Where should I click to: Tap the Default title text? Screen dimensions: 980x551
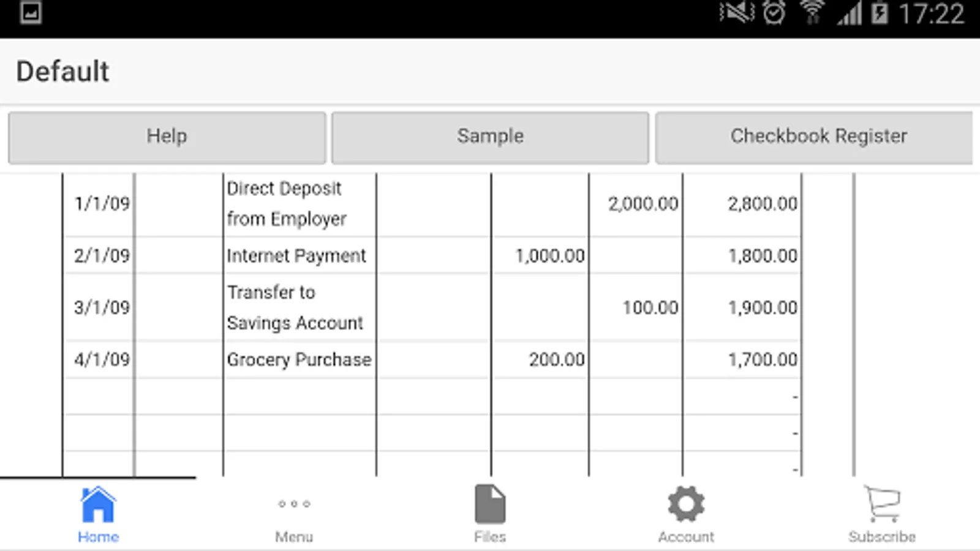coord(62,72)
